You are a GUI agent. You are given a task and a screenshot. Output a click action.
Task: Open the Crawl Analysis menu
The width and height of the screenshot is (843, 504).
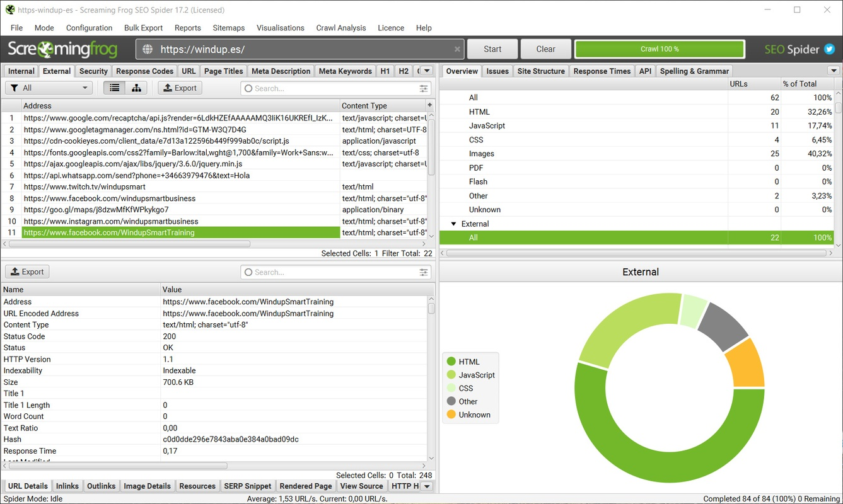tap(341, 28)
